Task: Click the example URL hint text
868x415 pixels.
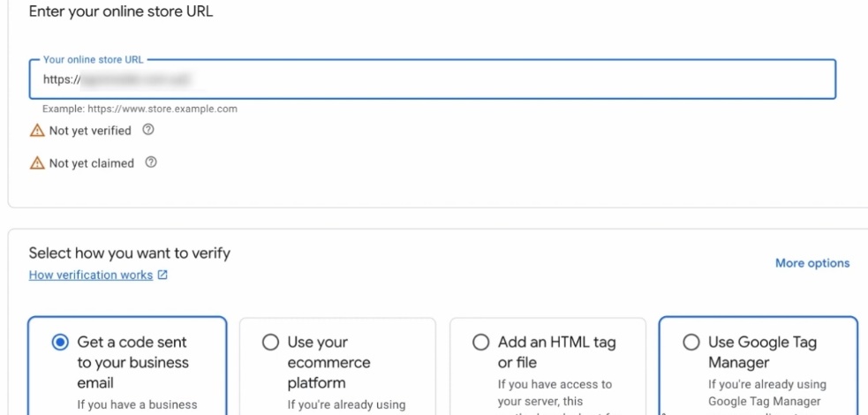Action: pyautogui.click(x=140, y=109)
